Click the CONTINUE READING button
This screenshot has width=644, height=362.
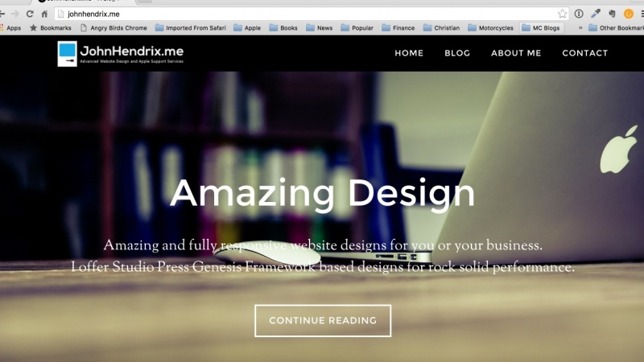tap(323, 320)
